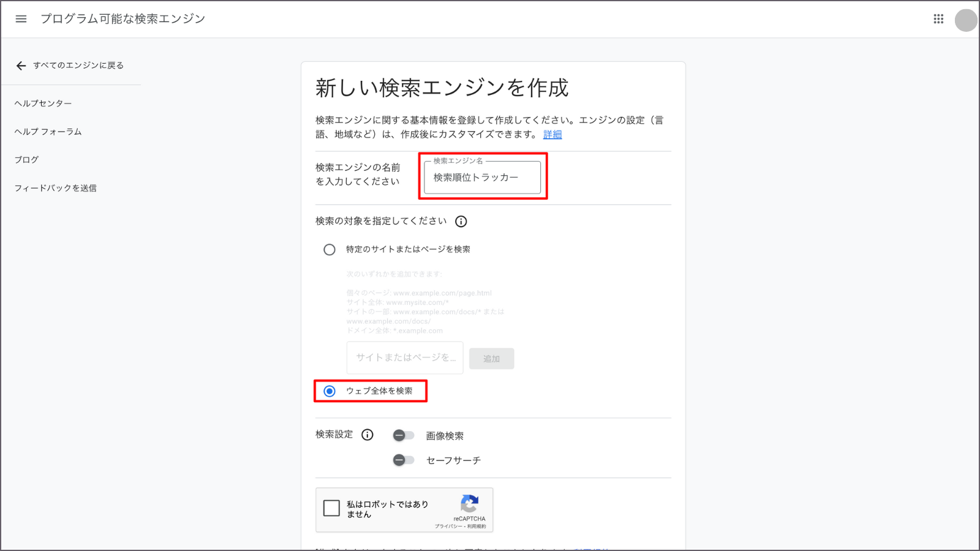The width and height of the screenshot is (980, 551).
Task: Click the 詳細 link
Action: click(x=552, y=135)
